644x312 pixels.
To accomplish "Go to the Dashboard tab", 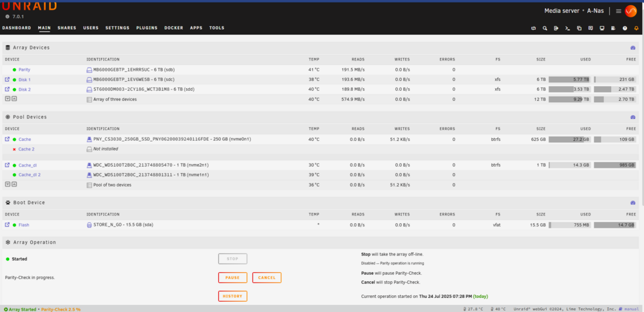I will pos(17,28).
